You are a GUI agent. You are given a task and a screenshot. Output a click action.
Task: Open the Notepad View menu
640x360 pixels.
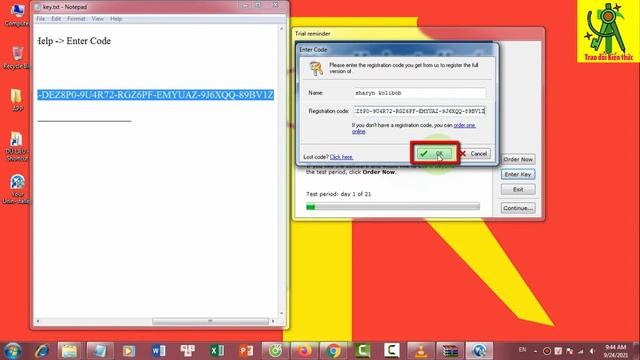[98, 19]
